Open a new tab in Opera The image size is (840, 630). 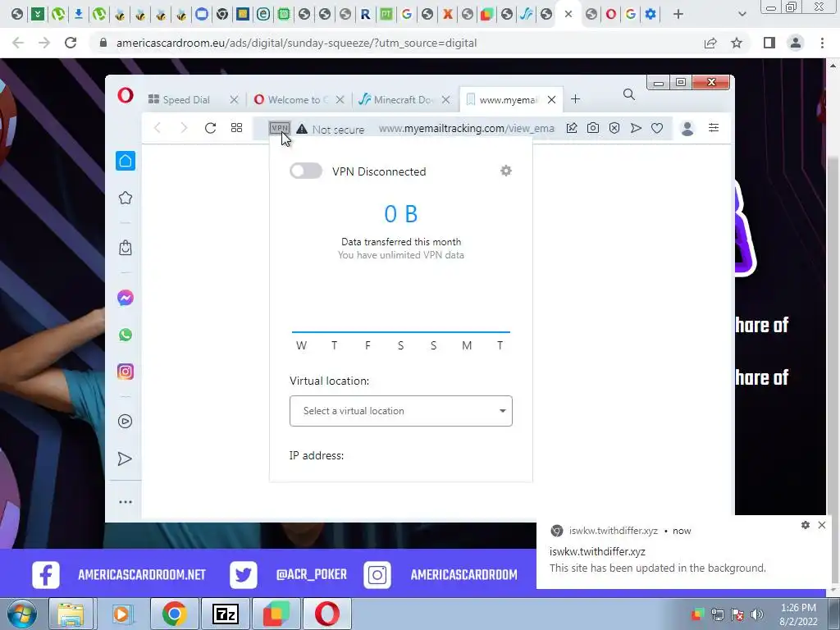tap(575, 99)
